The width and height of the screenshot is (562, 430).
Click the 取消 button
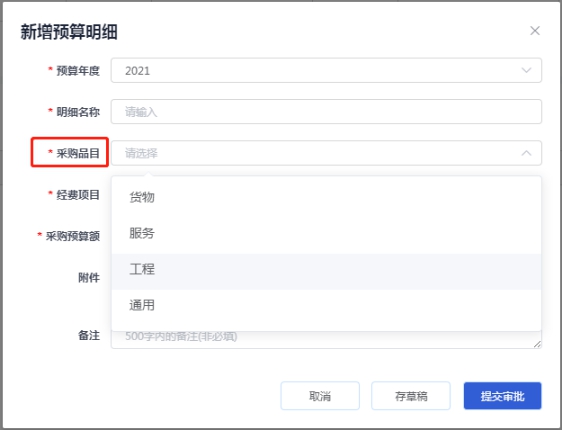pyautogui.click(x=320, y=396)
